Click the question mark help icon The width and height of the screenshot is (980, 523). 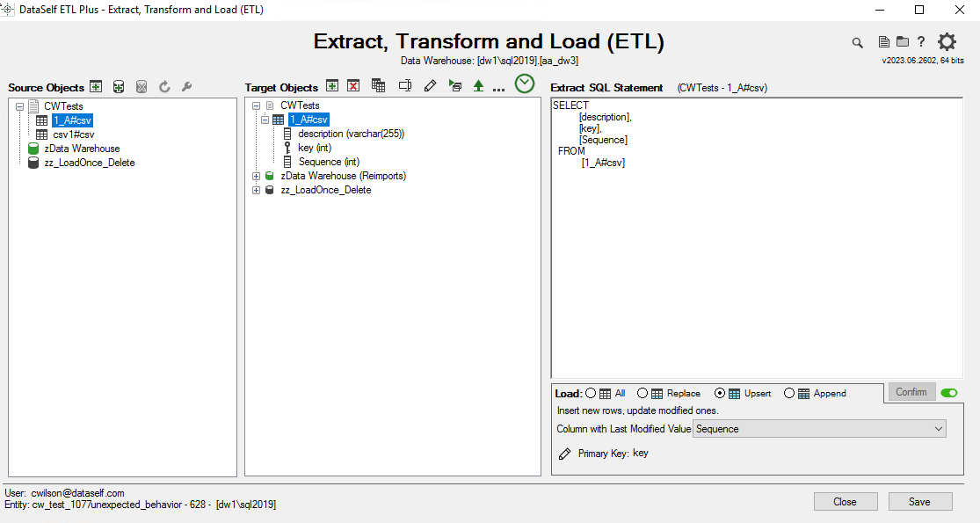pyautogui.click(x=921, y=42)
